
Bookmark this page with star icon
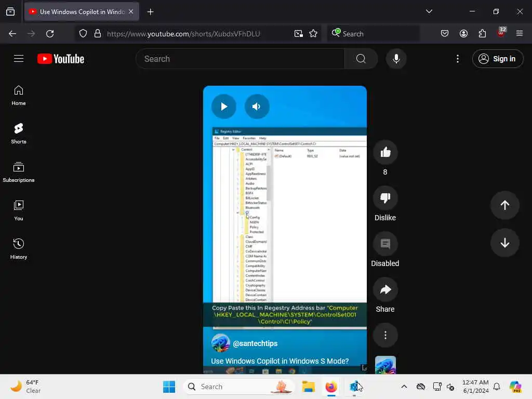pyautogui.click(x=313, y=34)
